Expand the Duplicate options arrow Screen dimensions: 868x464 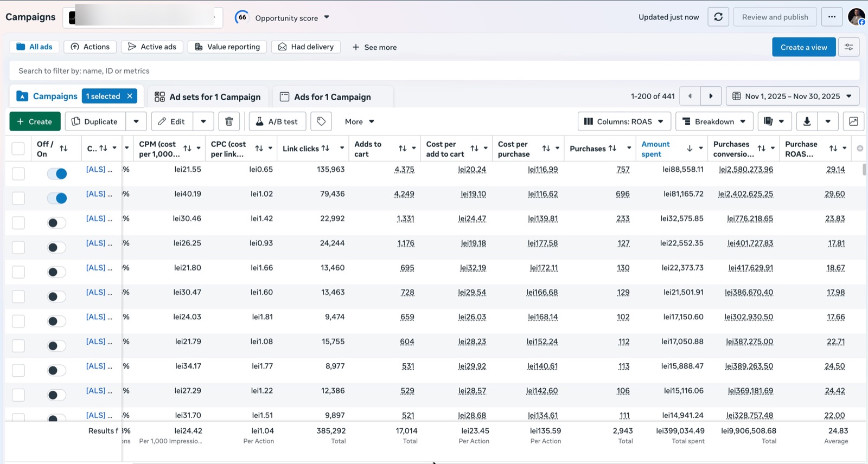136,121
